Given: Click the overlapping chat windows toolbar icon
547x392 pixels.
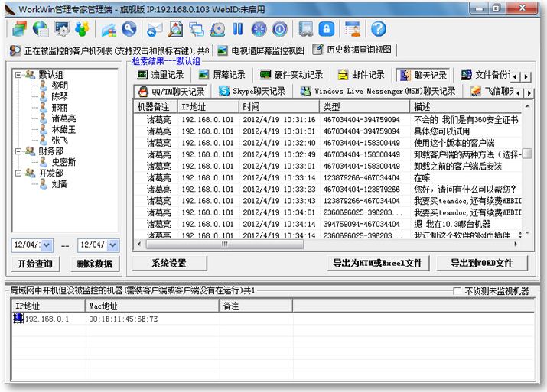Looking at the screenshot, I should tap(197, 29).
